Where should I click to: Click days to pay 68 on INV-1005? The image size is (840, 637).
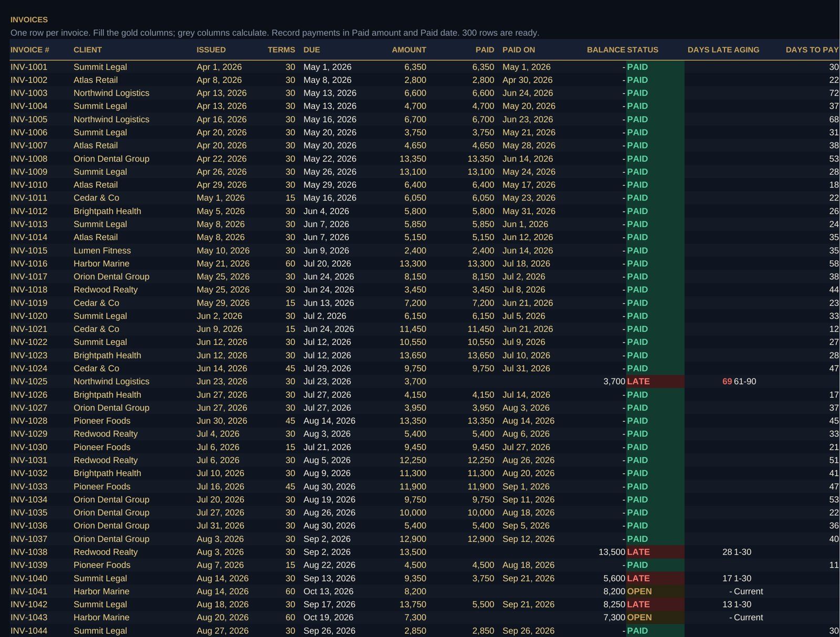tap(834, 119)
